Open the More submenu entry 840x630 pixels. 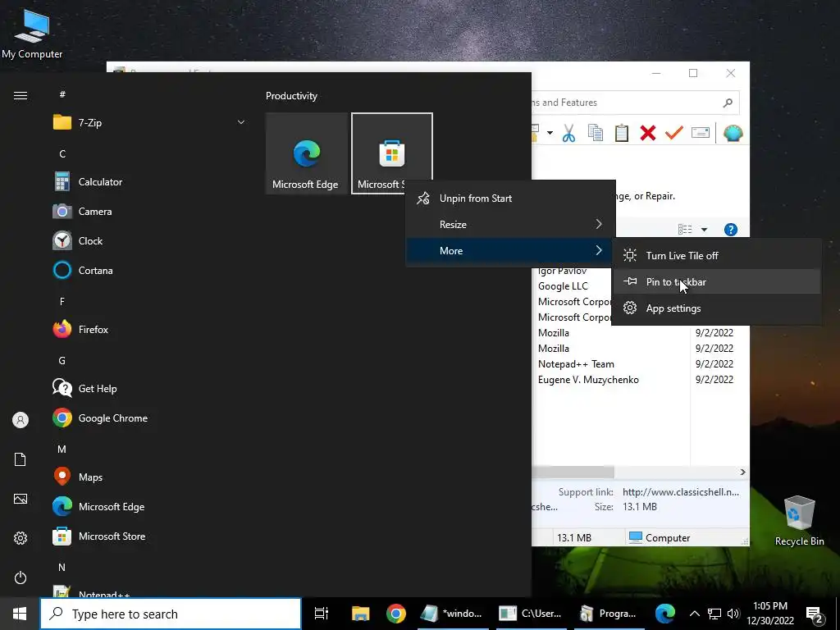[x=510, y=251]
